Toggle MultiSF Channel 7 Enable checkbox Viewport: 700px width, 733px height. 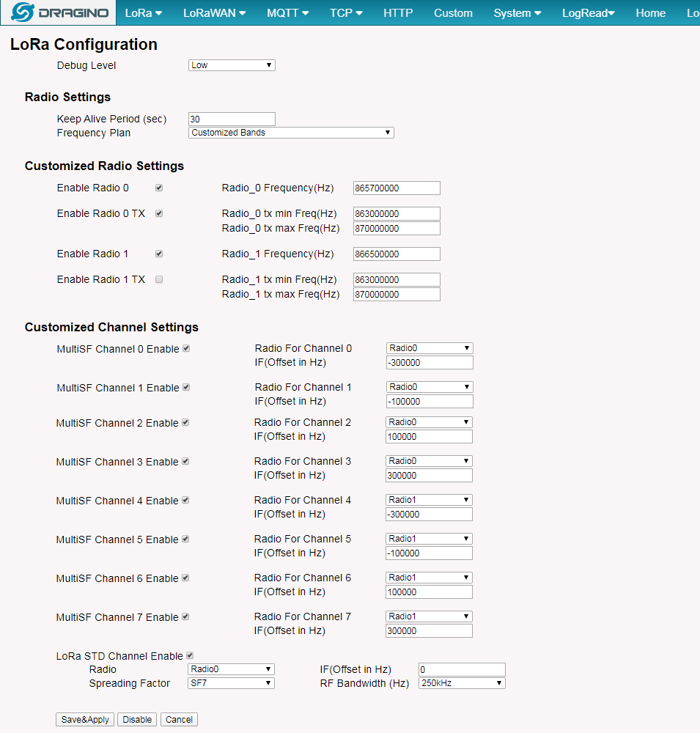(185, 616)
